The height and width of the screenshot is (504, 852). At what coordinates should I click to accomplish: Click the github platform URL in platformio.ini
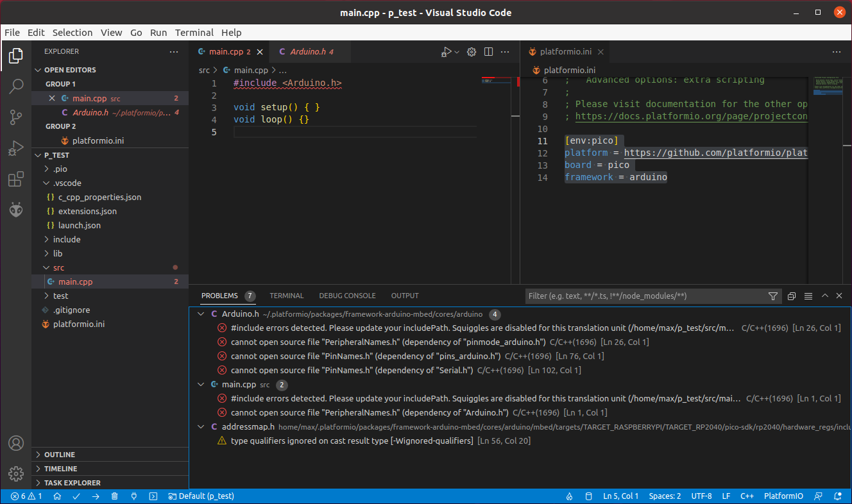715,153
